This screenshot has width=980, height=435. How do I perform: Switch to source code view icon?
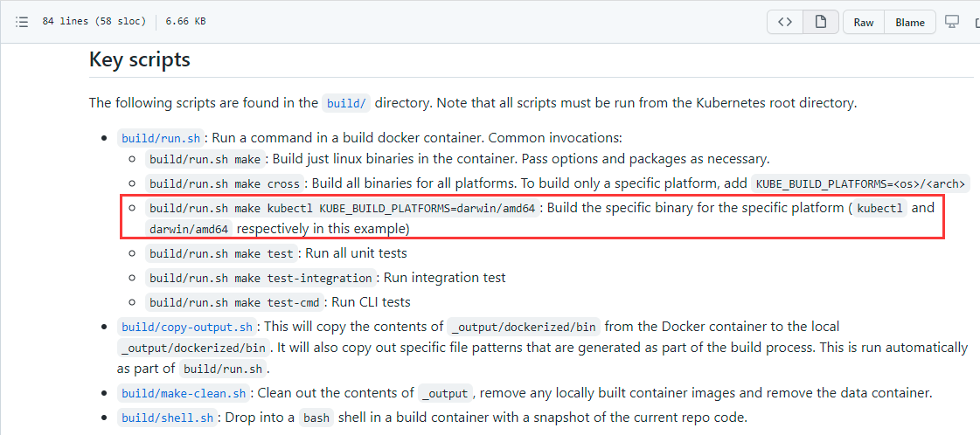coord(785,22)
